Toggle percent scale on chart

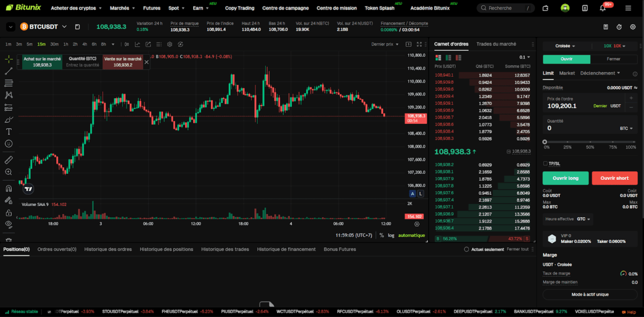click(382, 235)
